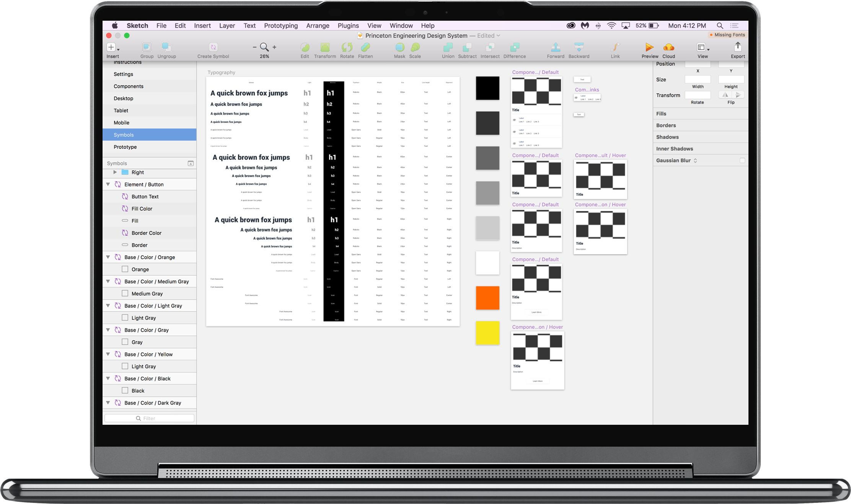
Task: Expand the Right folder group
Action: tap(115, 172)
